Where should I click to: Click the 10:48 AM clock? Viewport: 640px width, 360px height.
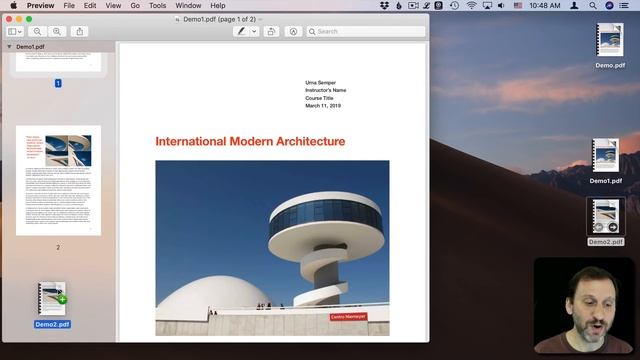tap(544, 5)
